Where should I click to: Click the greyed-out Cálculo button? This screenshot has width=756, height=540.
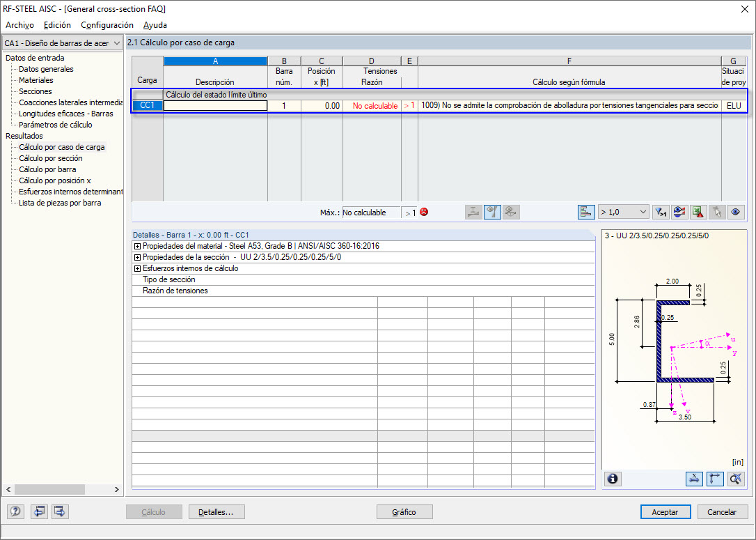click(x=154, y=512)
